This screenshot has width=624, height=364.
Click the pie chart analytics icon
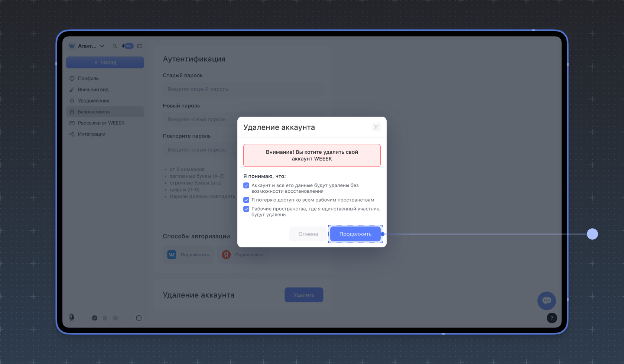(x=116, y=318)
